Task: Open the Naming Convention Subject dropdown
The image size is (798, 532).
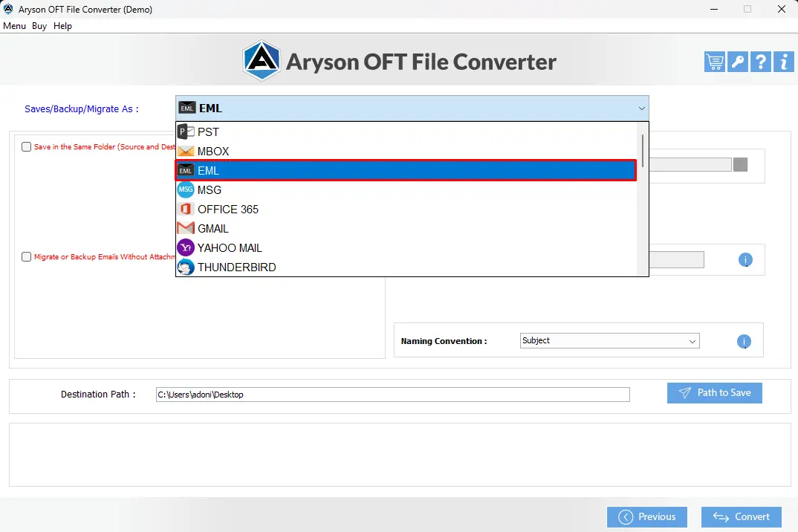Action: (610, 340)
